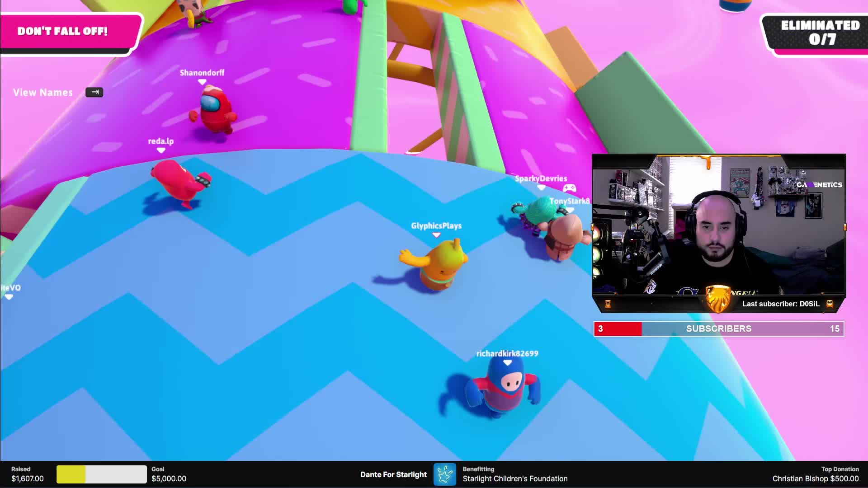Click the golden lion emblem on the webcam frame
This screenshot has height=488, width=868.
click(x=717, y=299)
